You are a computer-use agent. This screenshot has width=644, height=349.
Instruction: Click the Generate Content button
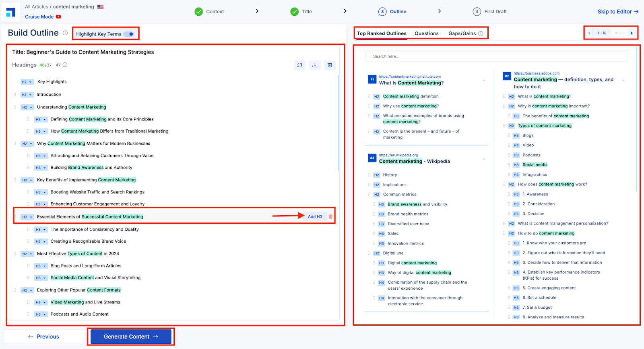[x=131, y=337]
